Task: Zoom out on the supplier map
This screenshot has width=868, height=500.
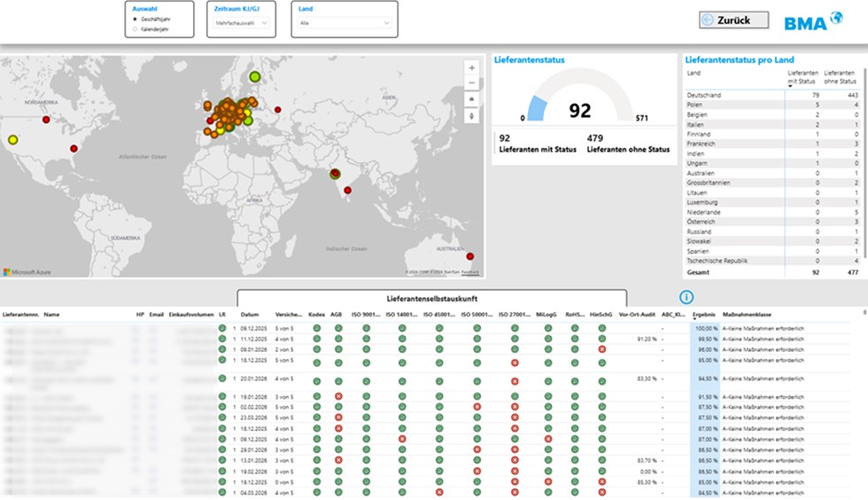Action: tap(471, 83)
